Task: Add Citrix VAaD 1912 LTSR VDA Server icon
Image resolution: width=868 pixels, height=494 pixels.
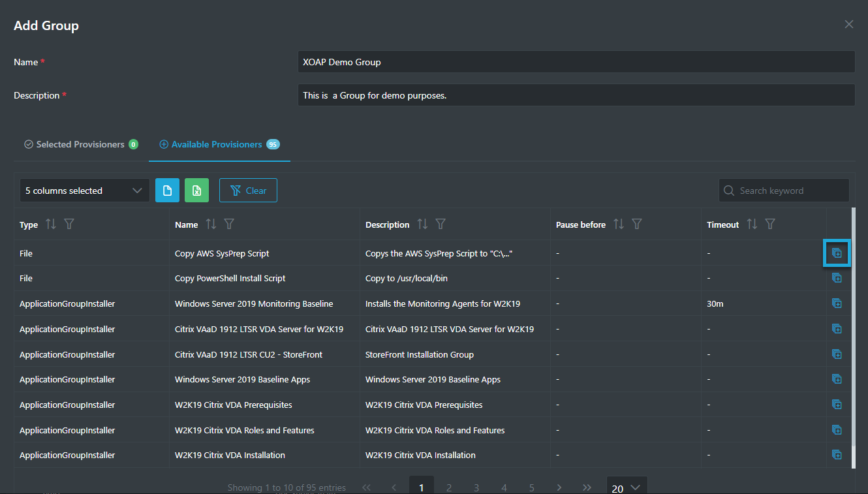Action: click(x=837, y=329)
